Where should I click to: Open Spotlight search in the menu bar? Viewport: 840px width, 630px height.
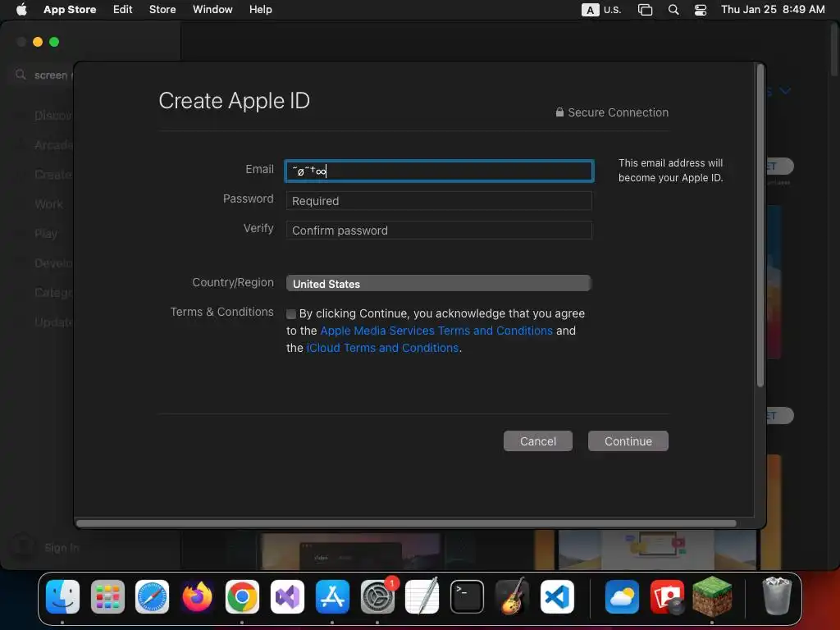coord(673,10)
